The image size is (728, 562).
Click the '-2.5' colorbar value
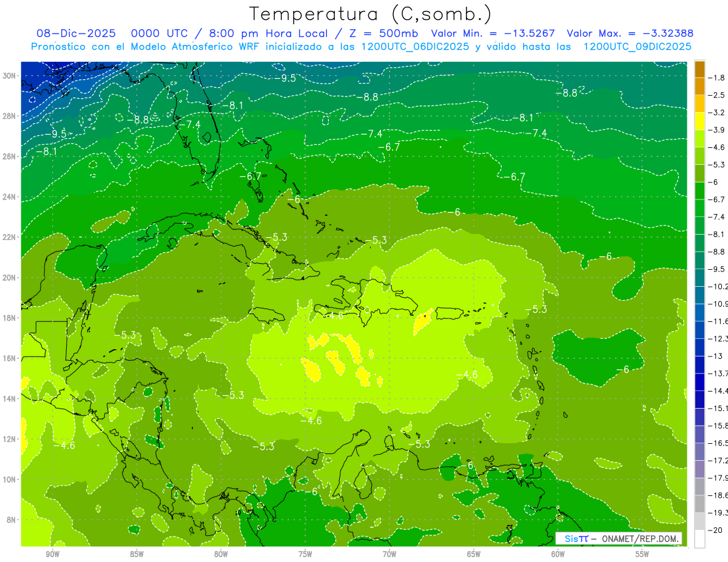[717, 95]
